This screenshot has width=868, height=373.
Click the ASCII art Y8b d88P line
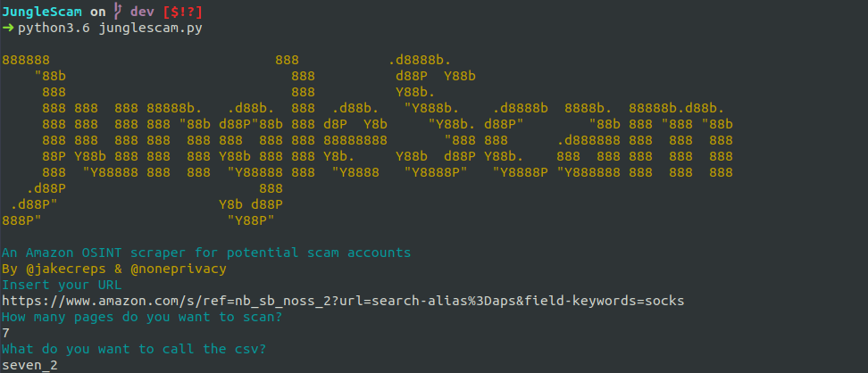point(251,204)
